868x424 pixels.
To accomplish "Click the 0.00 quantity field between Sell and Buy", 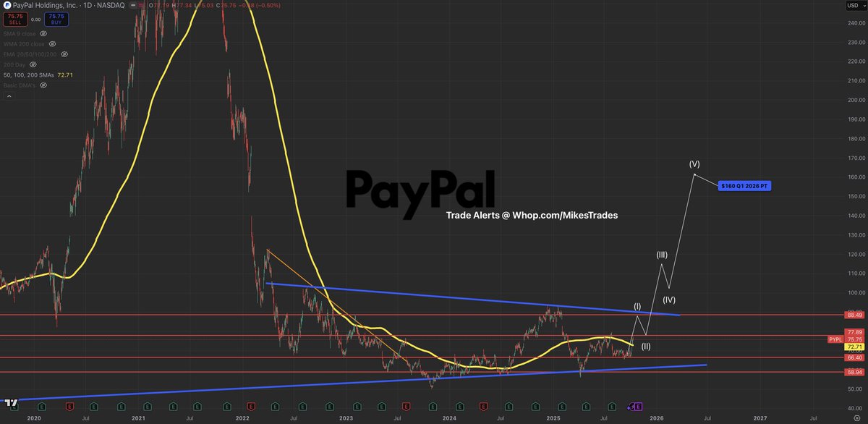I will pyautogui.click(x=36, y=20).
